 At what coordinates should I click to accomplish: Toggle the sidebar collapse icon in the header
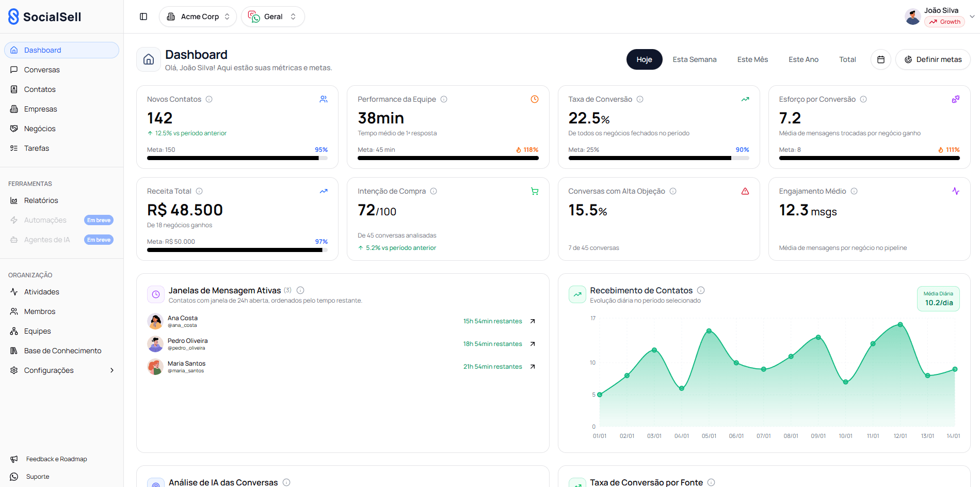pyautogui.click(x=143, y=16)
